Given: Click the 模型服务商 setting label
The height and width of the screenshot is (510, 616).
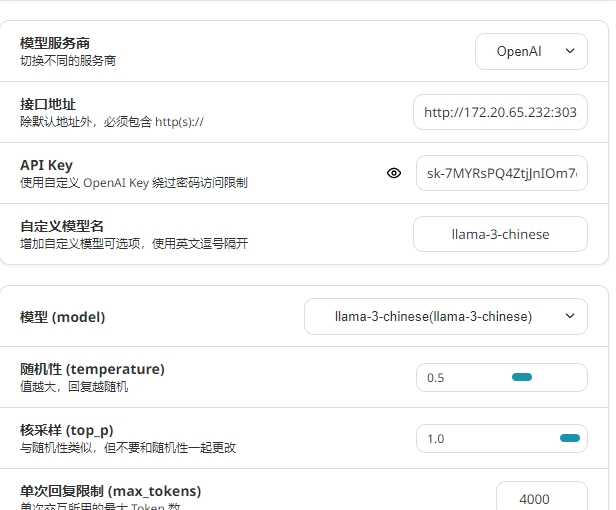Looking at the screenshot, I should [x=55, y=43].
